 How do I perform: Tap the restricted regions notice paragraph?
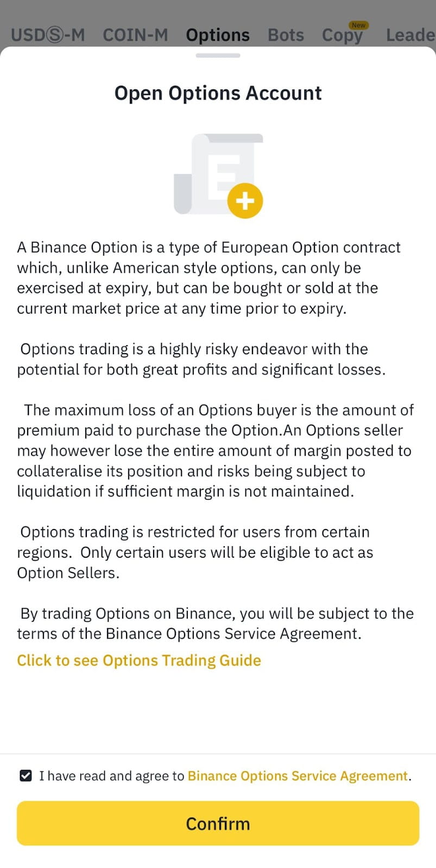pyautogui.click(x=195, y=552)
